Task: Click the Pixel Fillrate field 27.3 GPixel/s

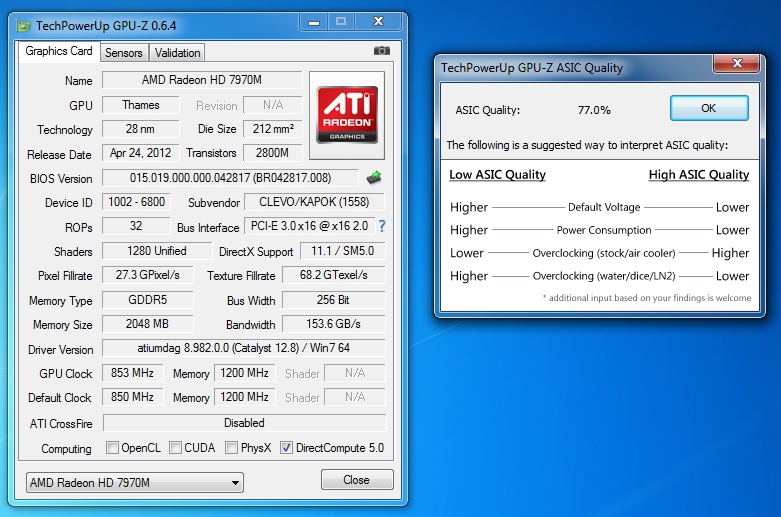Action: [147, 275]
